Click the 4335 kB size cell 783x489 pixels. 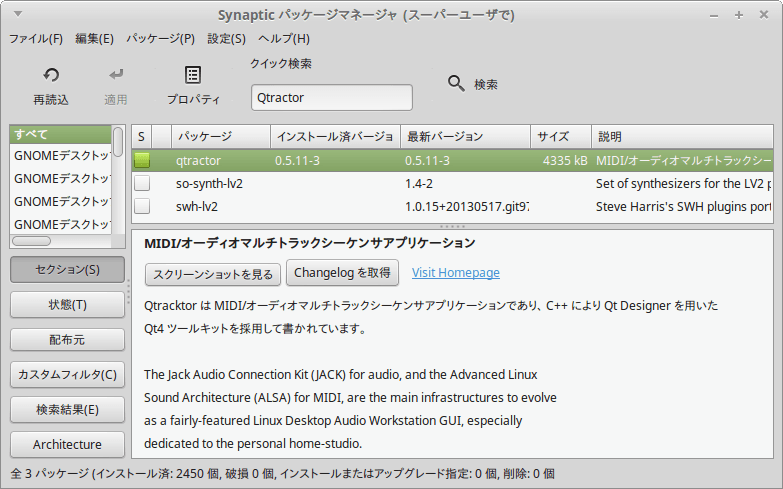click(565, 160)
